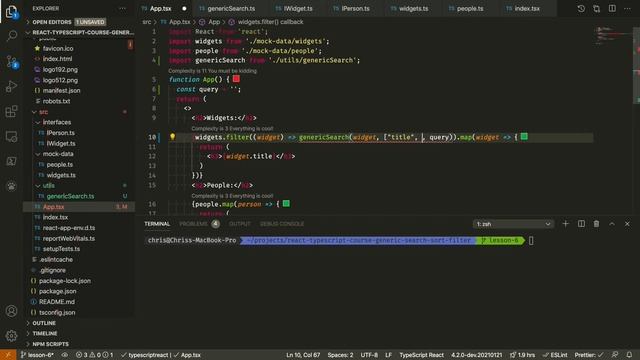Open Extensions view icon

point(11,111)
